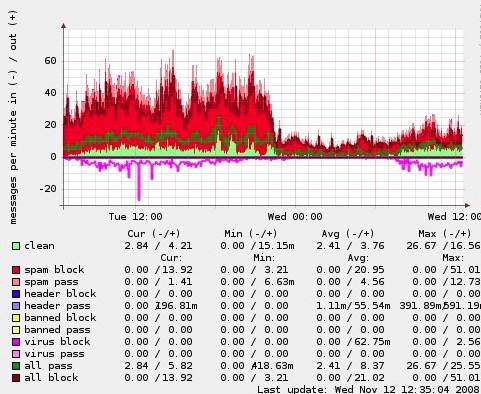Click the Tue 12:00 time axis label
Viewport: 481px width, 394px height.
(x=135, y=217)
